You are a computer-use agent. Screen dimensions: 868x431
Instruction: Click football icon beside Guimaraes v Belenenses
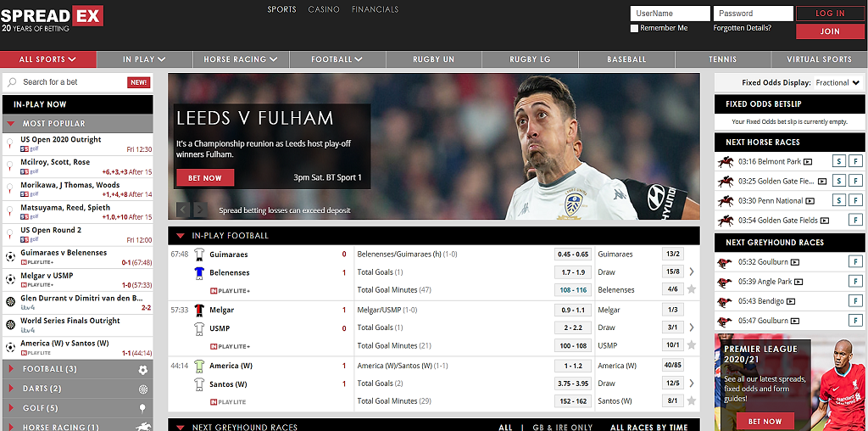tap(10, 257)
